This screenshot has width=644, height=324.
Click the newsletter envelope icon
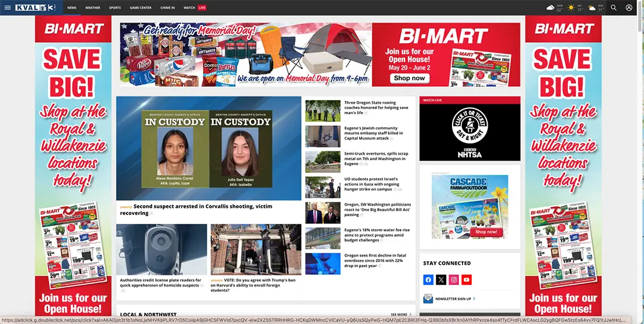pyautogui.click(x=428, y=298)
